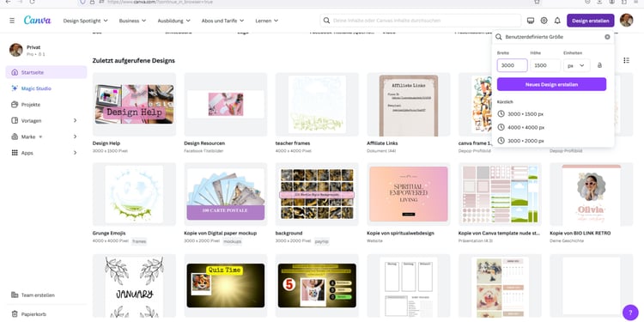Screen dimensions: 644x322
Task: Click the Höhe height input field
Action: tap(545, 66)
